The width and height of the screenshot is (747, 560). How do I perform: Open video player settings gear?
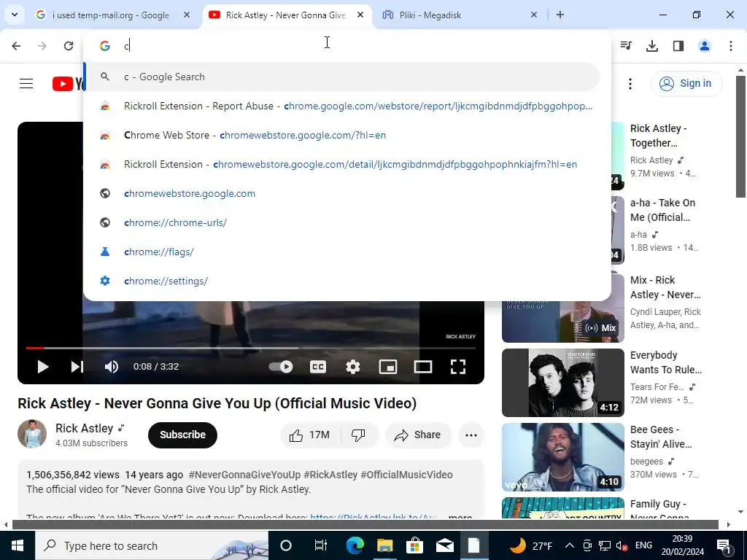353,367
